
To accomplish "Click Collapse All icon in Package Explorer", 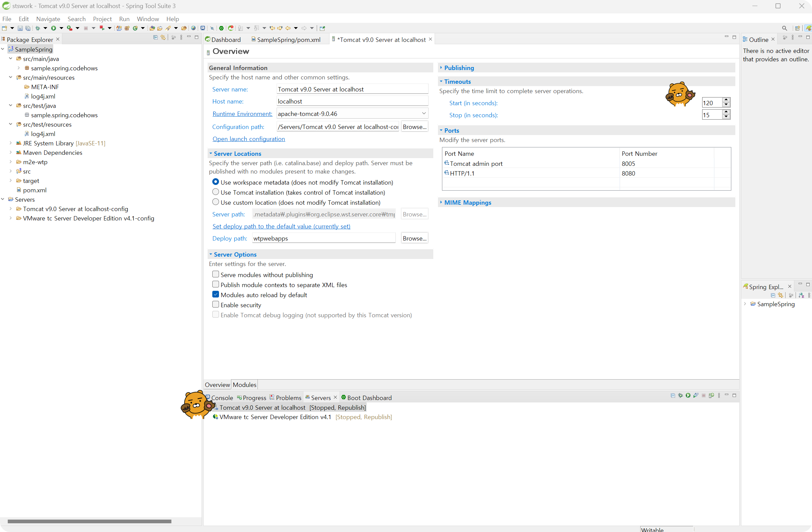I will 156,38.
